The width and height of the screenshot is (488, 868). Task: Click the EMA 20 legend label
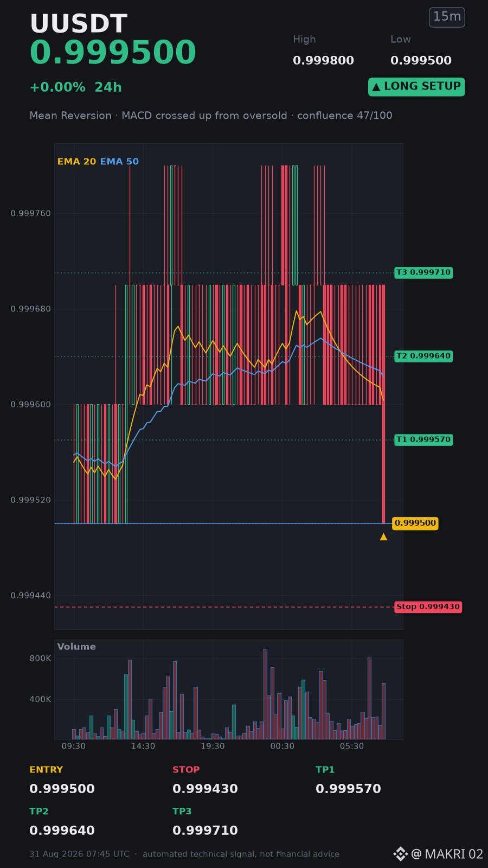[x=76, y=162]
